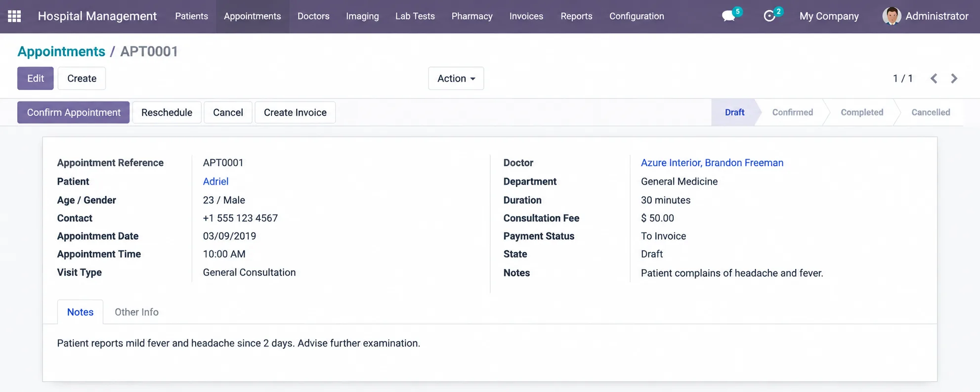Click the Reschedule button
The width and height of the screenshot is (980, 392).
[x=167, y=112]
